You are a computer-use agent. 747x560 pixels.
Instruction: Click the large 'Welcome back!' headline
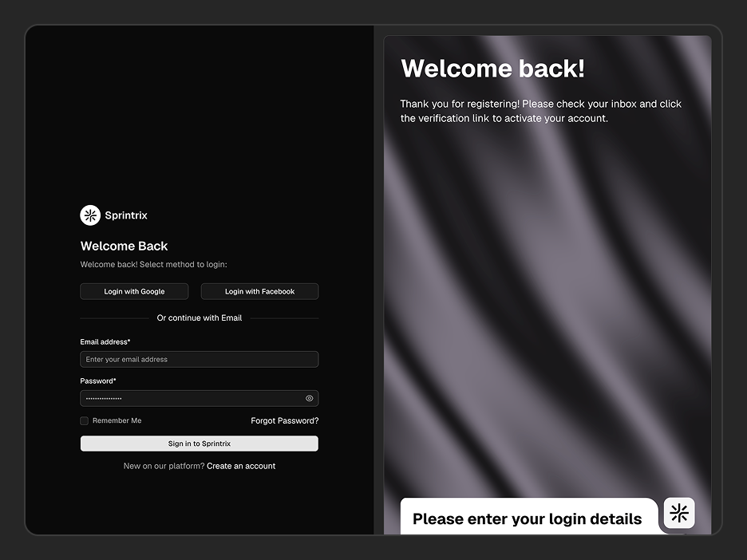pos(492,69)
